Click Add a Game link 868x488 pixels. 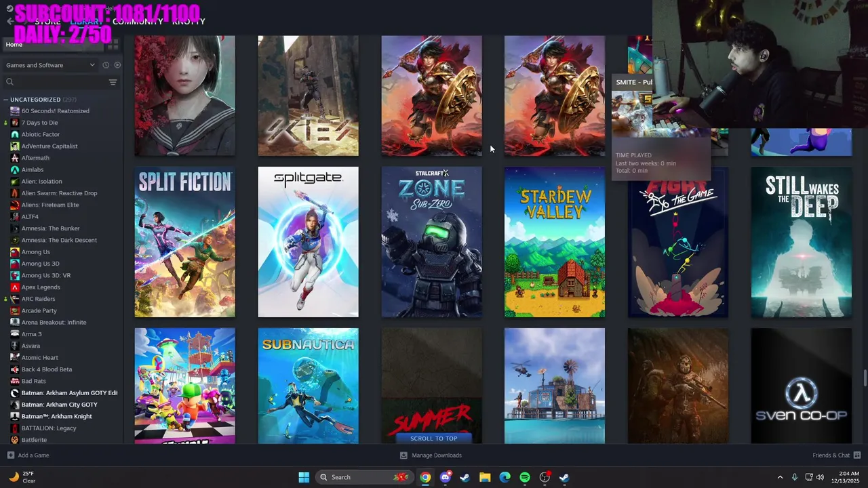[x=33, y=455]
